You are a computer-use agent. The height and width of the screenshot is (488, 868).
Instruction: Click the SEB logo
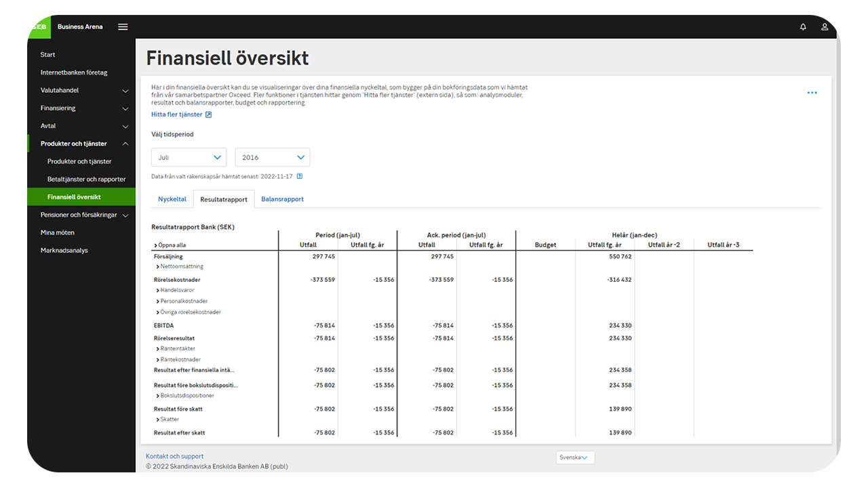point(39,26)
